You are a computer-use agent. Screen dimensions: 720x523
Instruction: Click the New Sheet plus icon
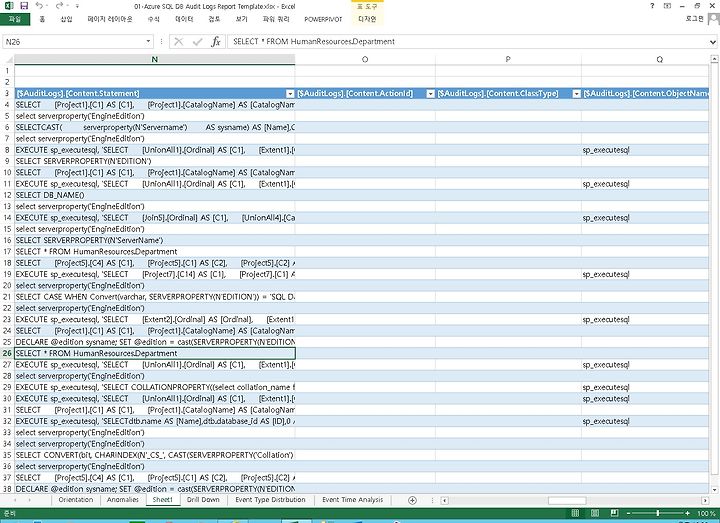point(412,501)
